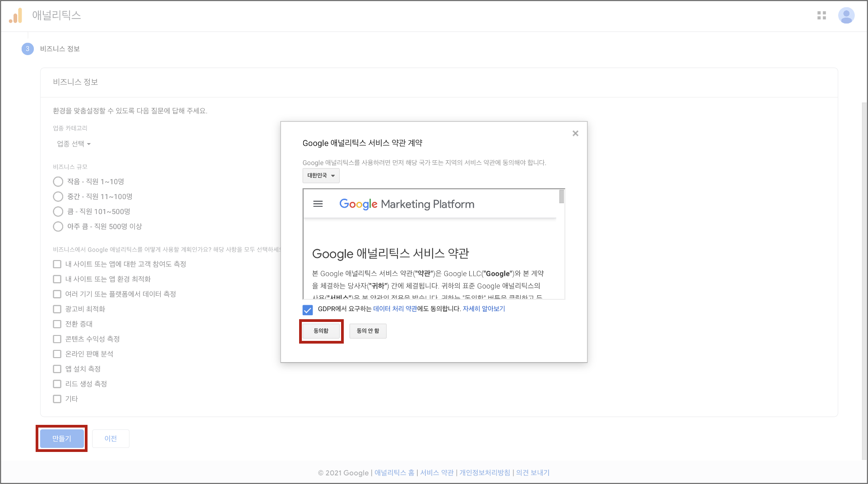Open the '애널리틱스 홈' footer link
The image size is (868, 484).
pos(394,473)
